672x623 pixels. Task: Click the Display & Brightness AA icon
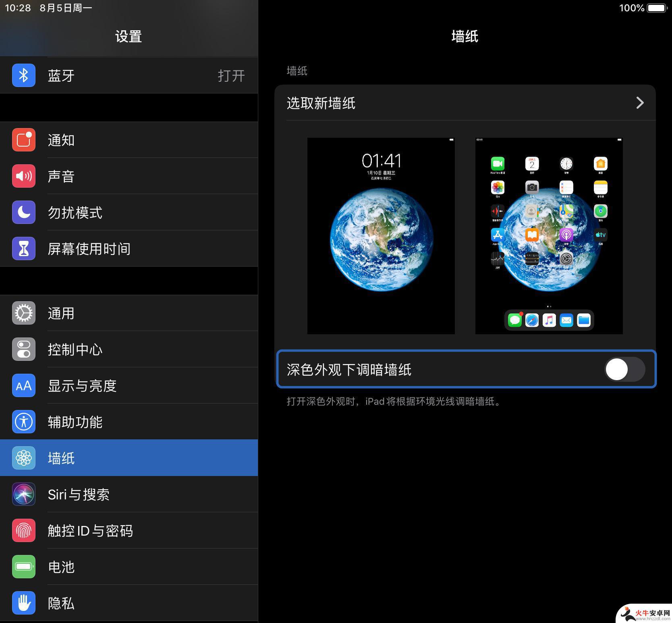click(x=24, y=385)
